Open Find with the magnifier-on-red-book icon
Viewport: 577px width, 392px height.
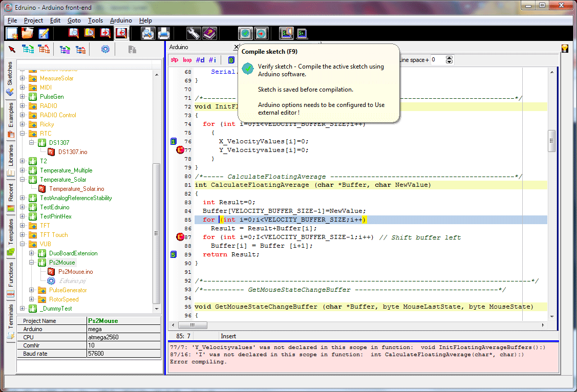74,33
